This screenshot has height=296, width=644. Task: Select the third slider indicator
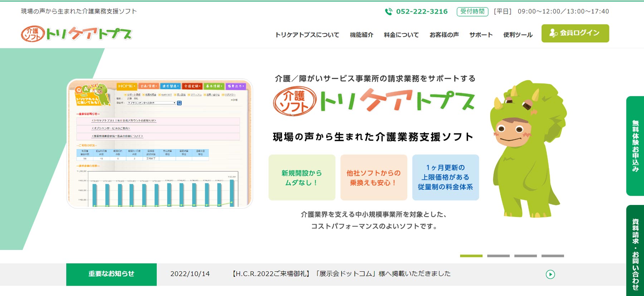(x=526, y=256)
